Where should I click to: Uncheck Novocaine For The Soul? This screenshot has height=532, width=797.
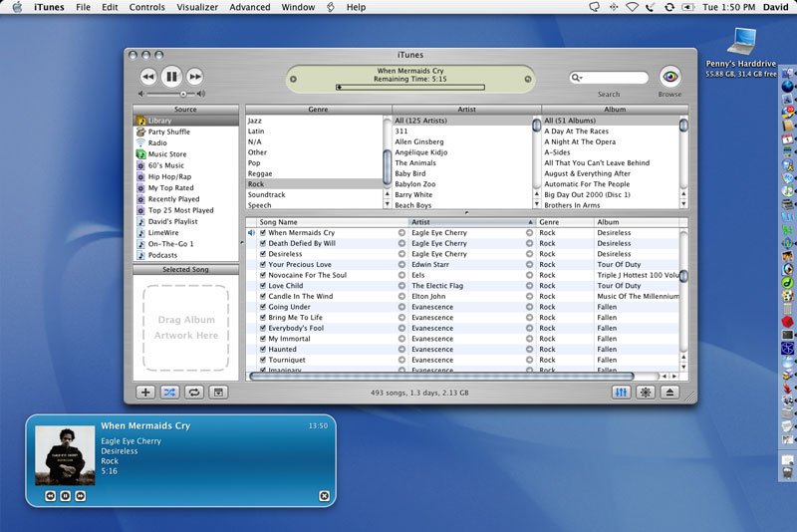coord(263,275)
